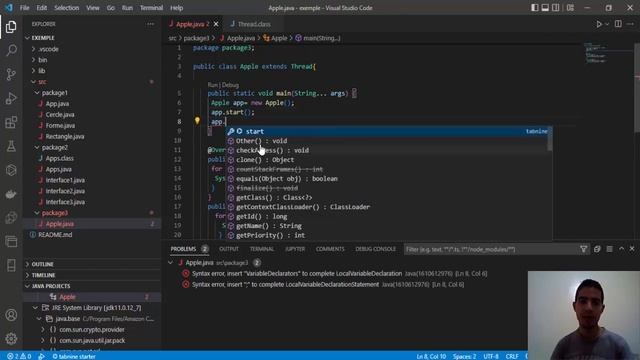Open Explorer views and more actions ellipsis
This screenshot has width=640, height=360.
[x=151, y=24]
